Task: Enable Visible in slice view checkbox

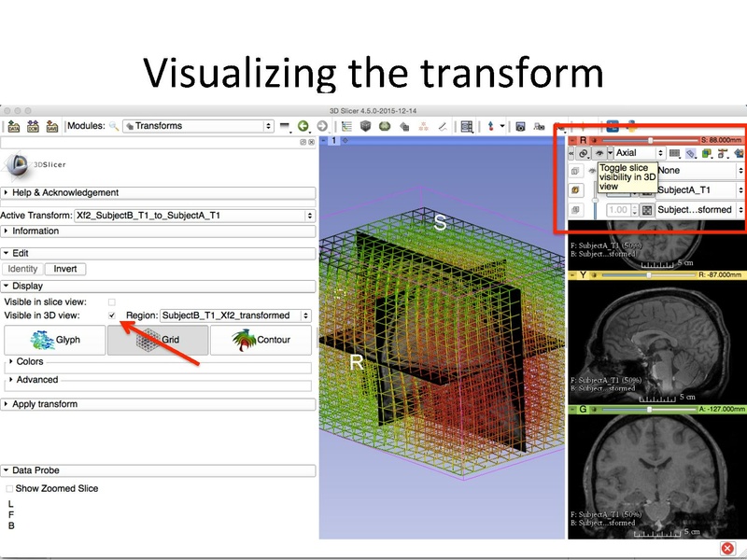Action: click(x=112, y=302)
